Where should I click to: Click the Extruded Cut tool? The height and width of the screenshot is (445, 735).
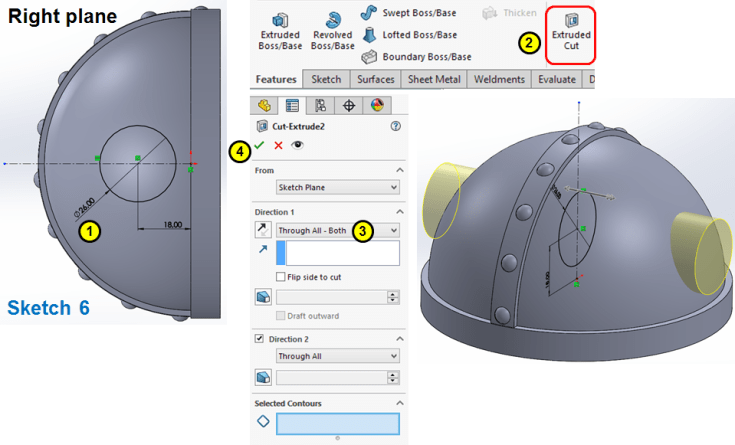pos(570,32)
